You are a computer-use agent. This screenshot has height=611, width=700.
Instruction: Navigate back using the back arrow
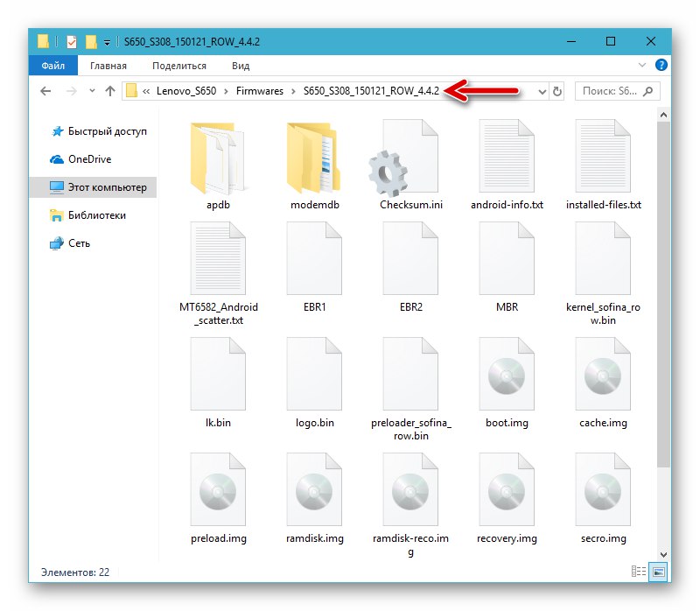pos(45,91)
